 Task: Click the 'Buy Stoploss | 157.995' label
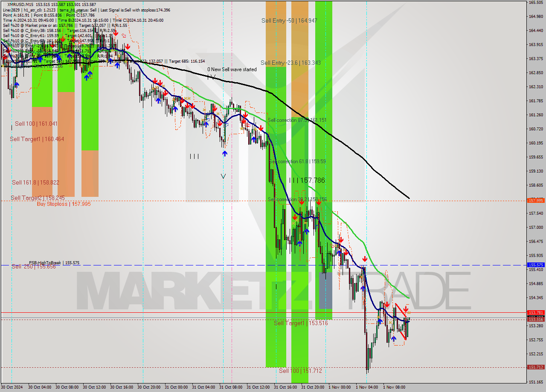point(64,204)
